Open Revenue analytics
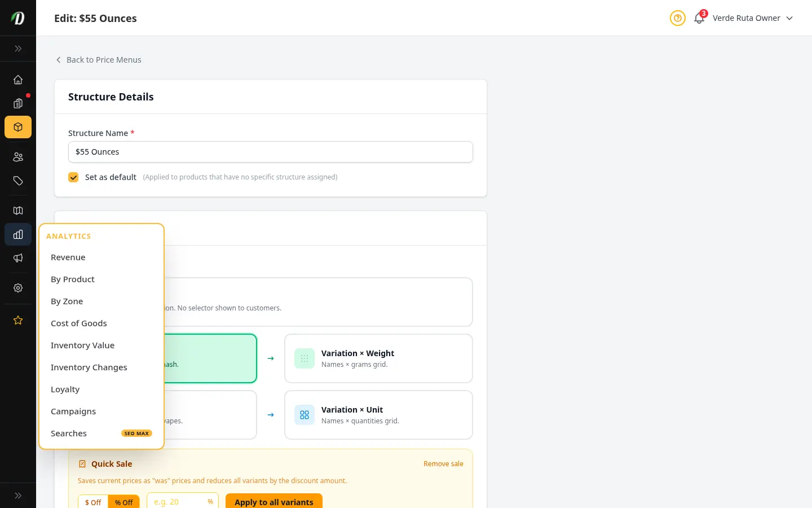 [101, 257]
